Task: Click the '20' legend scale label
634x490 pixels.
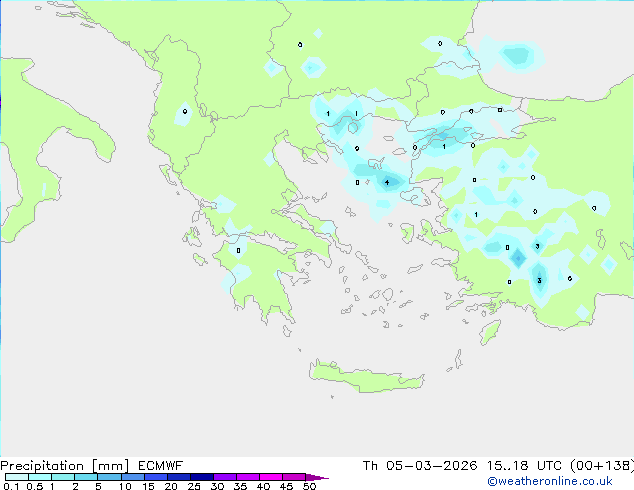Action: (x=171, y=486)
